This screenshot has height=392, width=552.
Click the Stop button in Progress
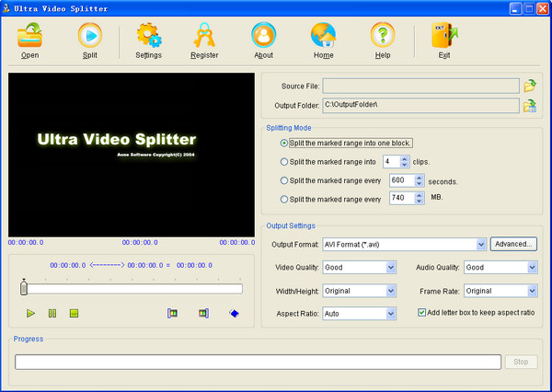coord(521,362)
